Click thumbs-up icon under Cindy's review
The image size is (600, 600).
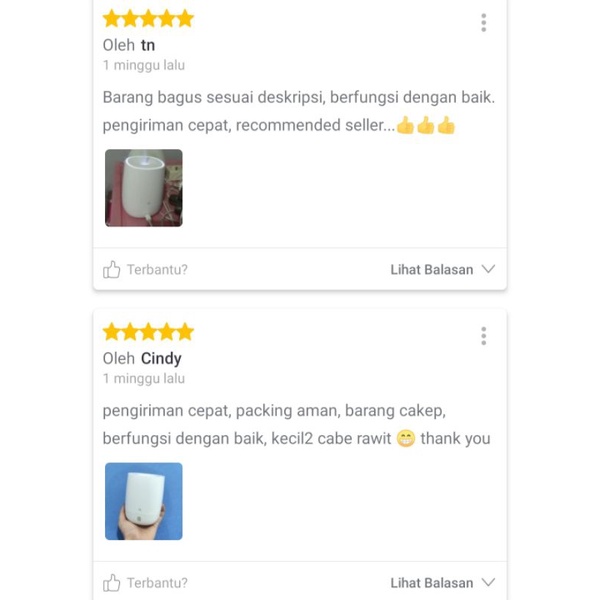coord(111,583)
